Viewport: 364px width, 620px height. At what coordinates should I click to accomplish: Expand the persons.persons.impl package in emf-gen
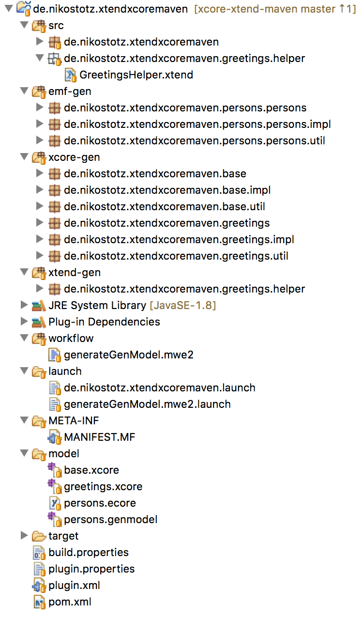[x=40, y=124]
